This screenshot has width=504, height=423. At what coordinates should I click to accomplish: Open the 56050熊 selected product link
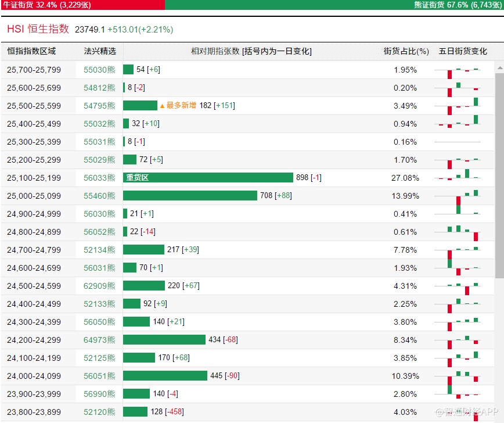pyautogui.click(x=99, y=322)
